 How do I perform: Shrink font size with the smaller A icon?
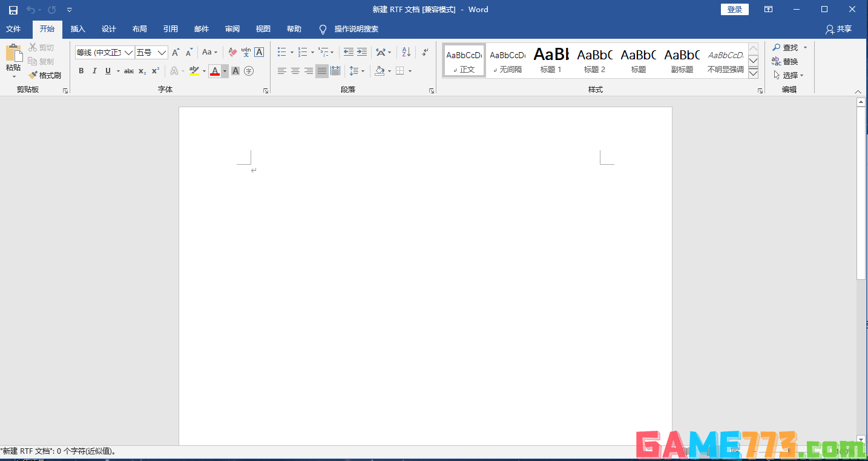coord(189,53)
